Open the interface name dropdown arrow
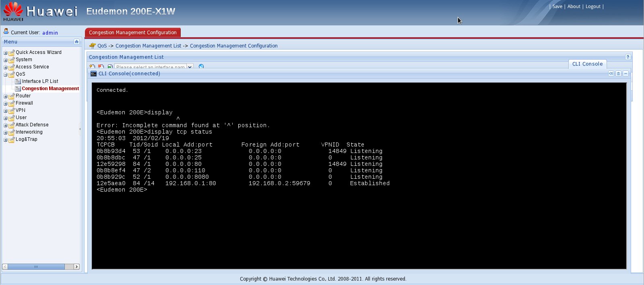The image size is (644, 285). 190,67
